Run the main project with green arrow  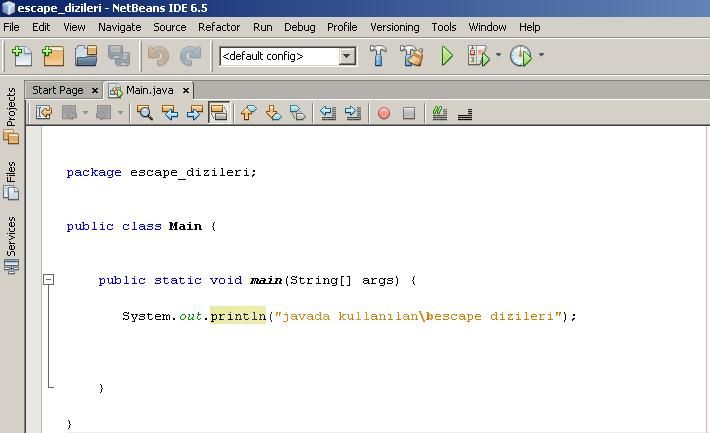point(447,56)
